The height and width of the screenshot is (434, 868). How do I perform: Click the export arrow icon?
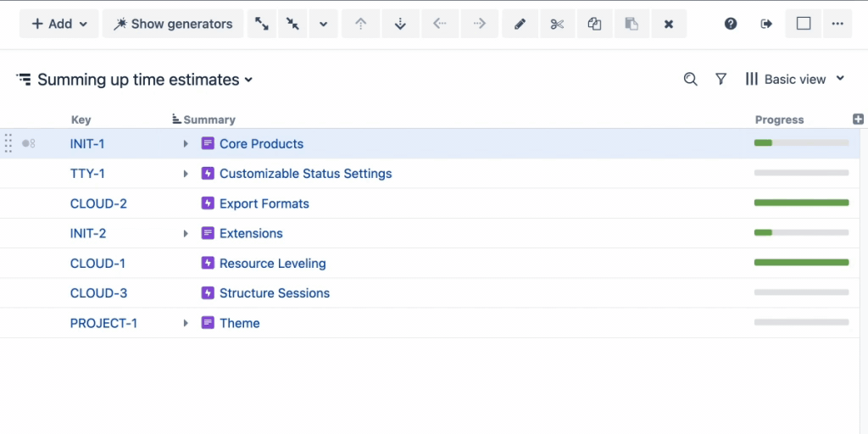766,24
